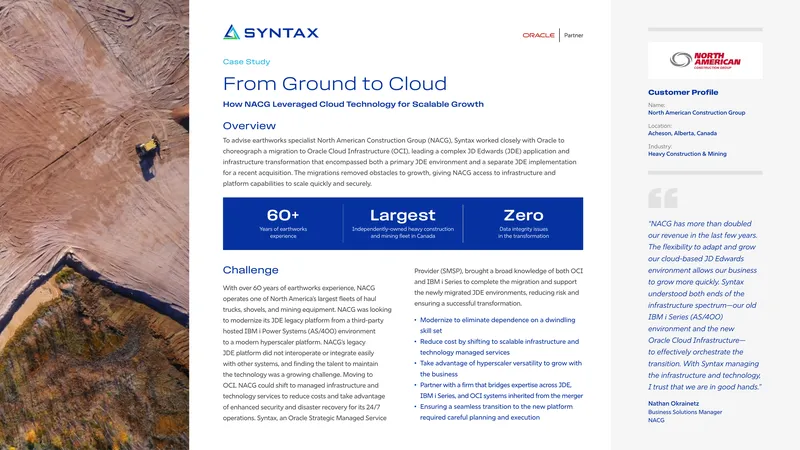The height and width of the screenshot is (450, 800).
Task: Click the subtitle about NACG cloud technology
Action: click(x=353, y=104)
